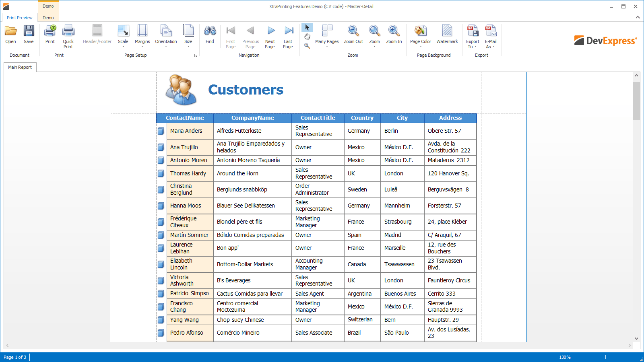The image size is (644, 362).
Task: Click the Victoria Ashworth row detail icon
Action: pyautogui.click(x=161, y=280)
